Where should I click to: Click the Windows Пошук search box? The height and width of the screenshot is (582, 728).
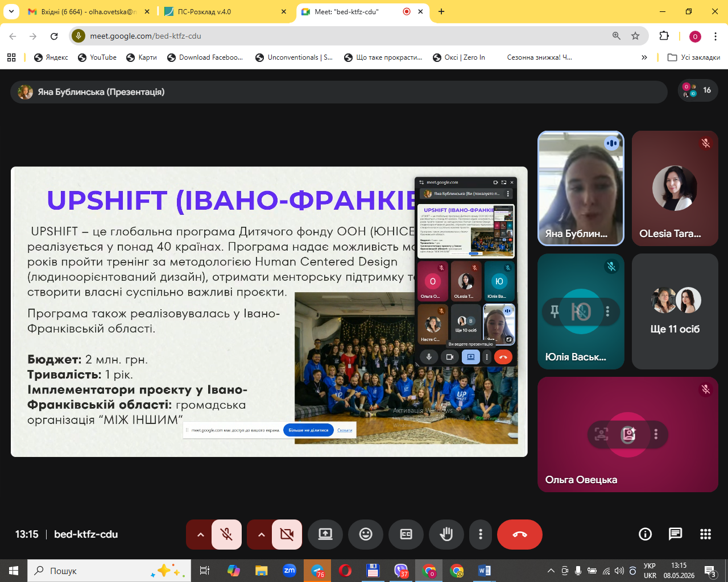pyautogui.click(x=110, y=571)
